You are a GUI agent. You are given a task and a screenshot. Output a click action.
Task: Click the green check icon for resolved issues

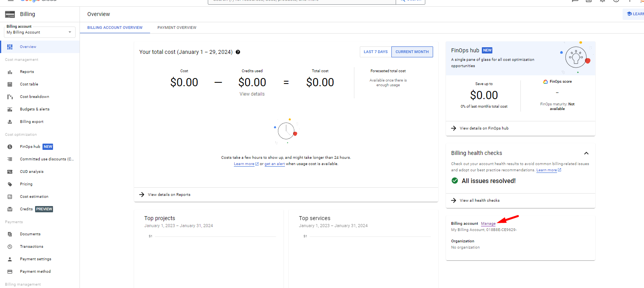pyautogui.click(x=455, y=181)
